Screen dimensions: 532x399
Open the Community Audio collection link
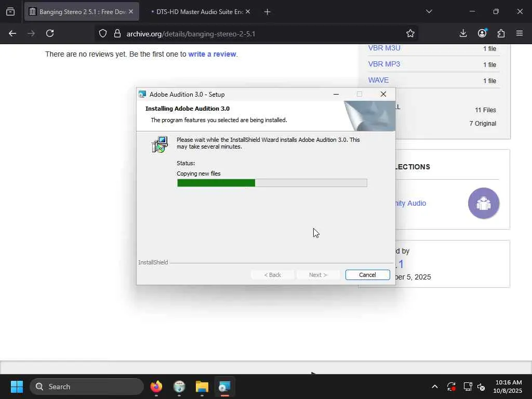pyautogui.click(x=410, y=203)
